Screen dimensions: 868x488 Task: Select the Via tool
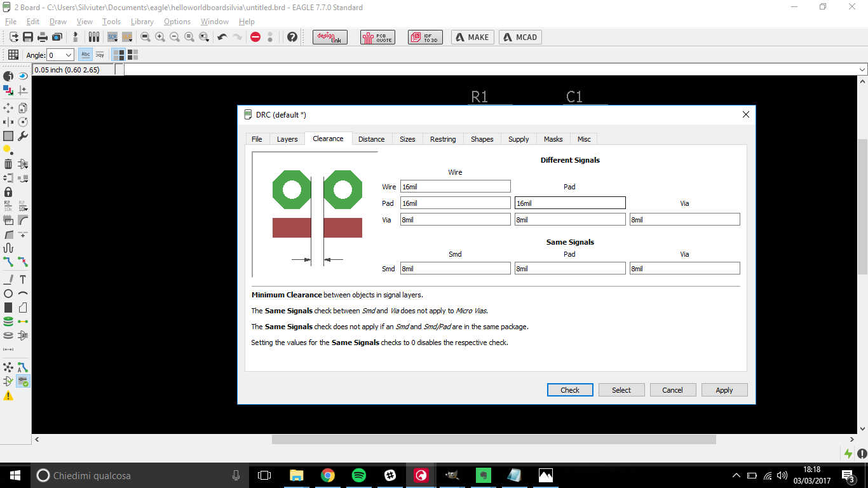pyautogui.click(x=8, y=322)
